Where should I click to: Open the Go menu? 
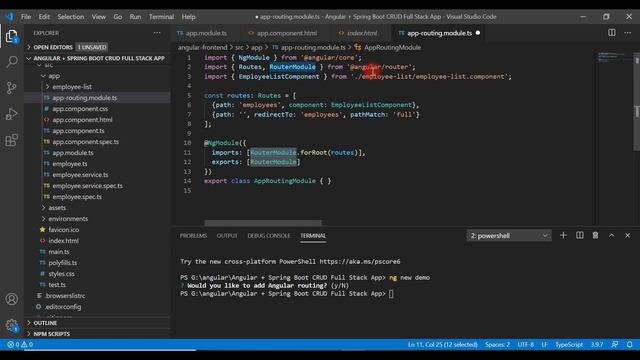(x=118, y=17)
